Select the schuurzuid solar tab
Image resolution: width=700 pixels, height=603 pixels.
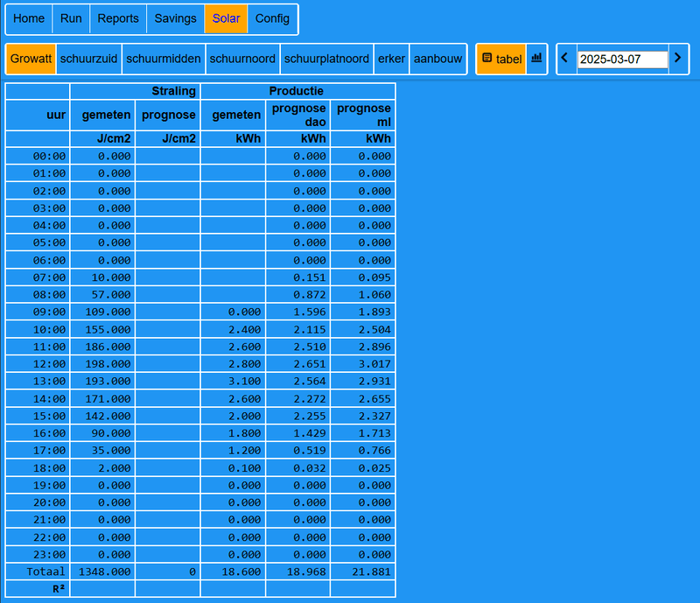point(89,59)
